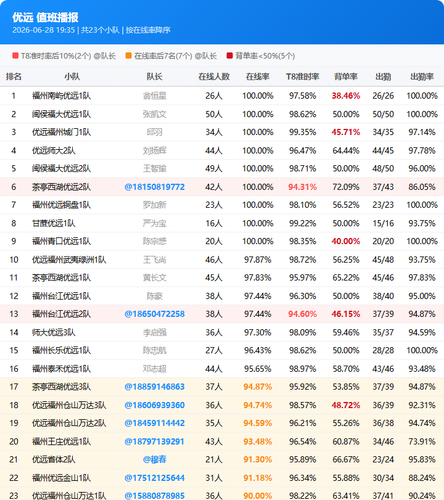Click the 66.67% 背单率 value
Screen dimensions: 444x500
[346, 459]
